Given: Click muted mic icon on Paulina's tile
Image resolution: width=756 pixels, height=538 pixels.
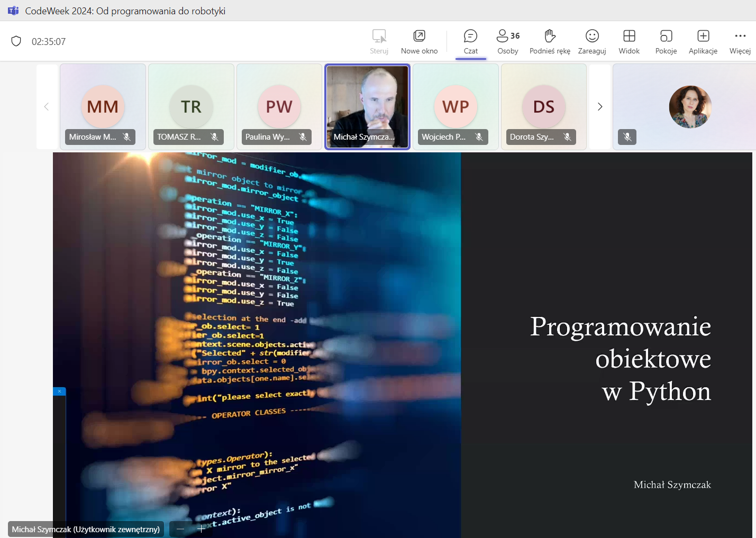Looking at the screenshot, I should 303,137.
